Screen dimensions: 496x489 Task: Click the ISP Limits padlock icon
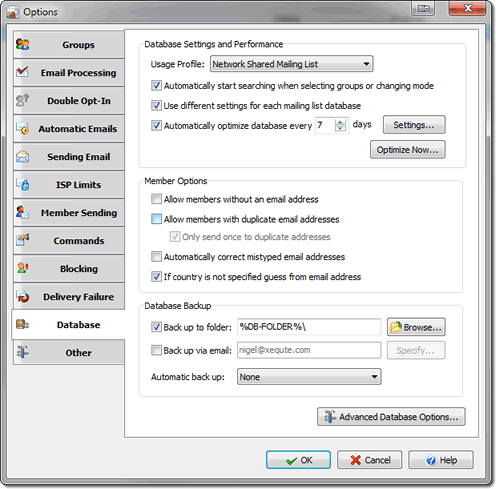point(23,184)
